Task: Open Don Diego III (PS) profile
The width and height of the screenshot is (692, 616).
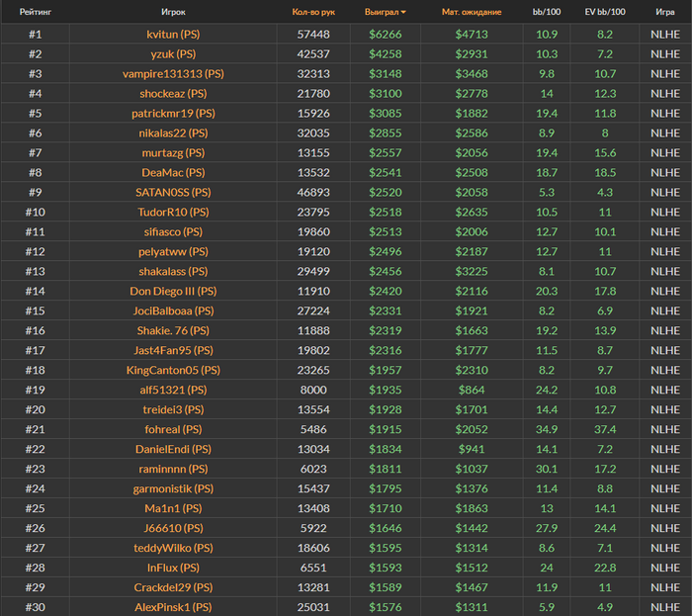Action: click(x=173, y=291)
